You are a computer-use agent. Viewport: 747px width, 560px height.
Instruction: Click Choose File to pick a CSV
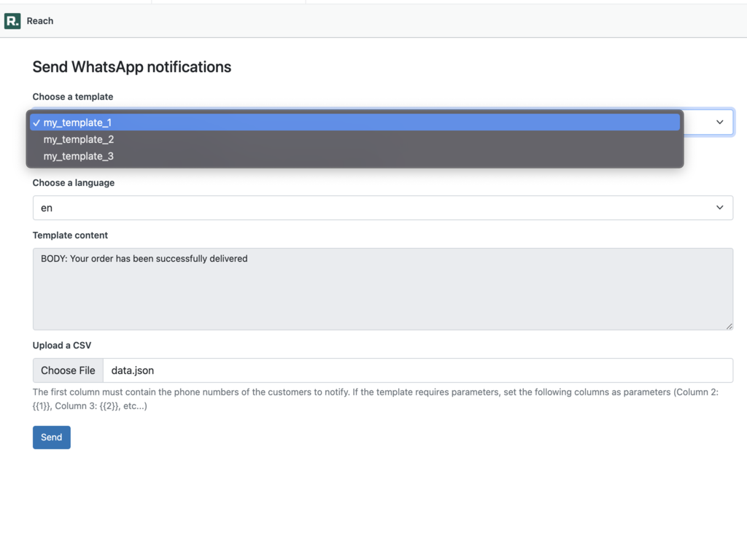point(67,370)
